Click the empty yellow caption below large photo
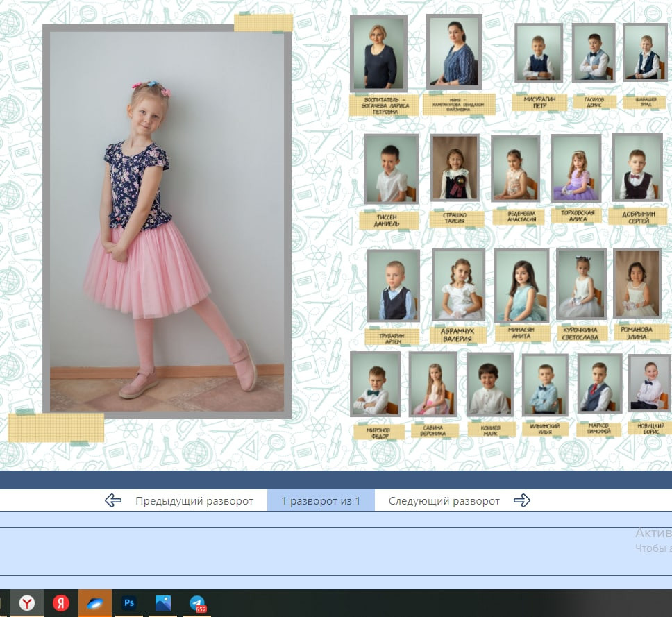 point(56,428)
